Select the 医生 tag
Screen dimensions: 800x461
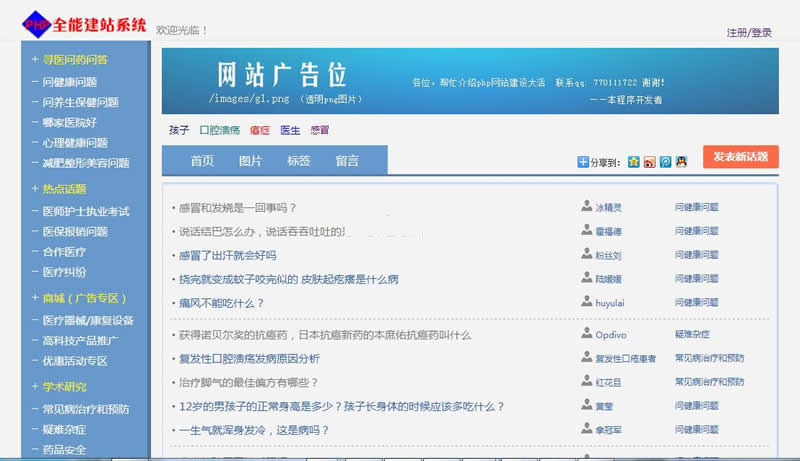point(290,130)
